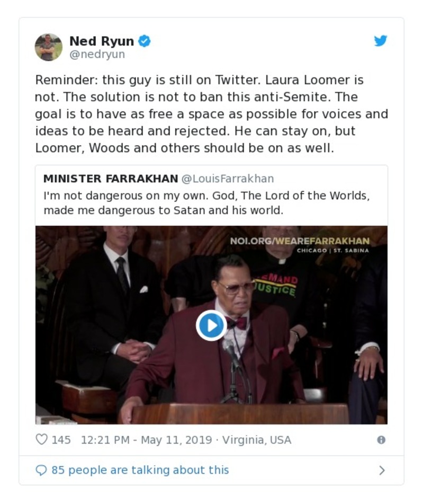
Task: Open the Ned Ryun display name link
Action: point(102,41)
